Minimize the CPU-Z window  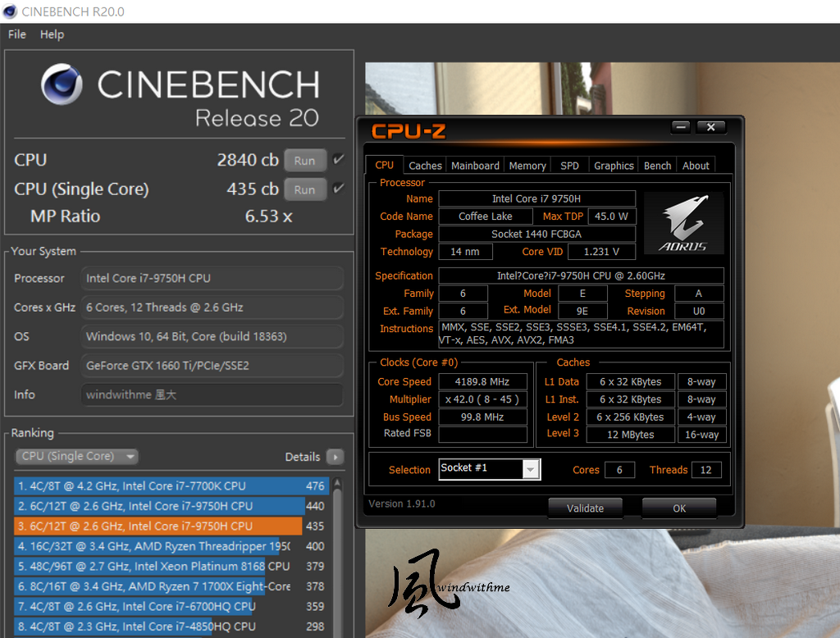point(681,127)
